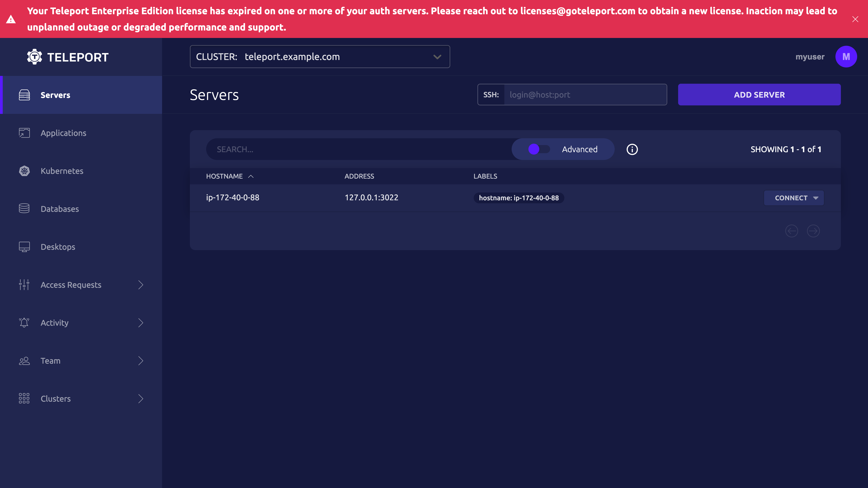Open the Applications section icon
Screen dimensions: 868x488
click(x=24, y=133)
